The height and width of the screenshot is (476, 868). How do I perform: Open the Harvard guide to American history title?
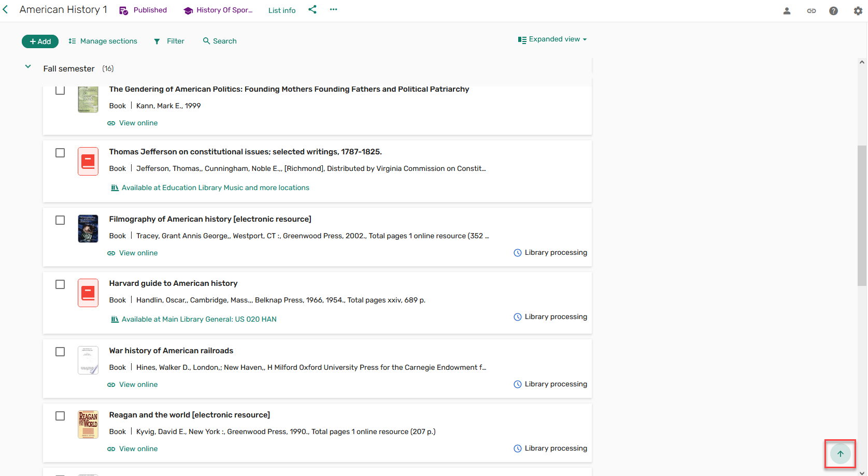[173, 283]
